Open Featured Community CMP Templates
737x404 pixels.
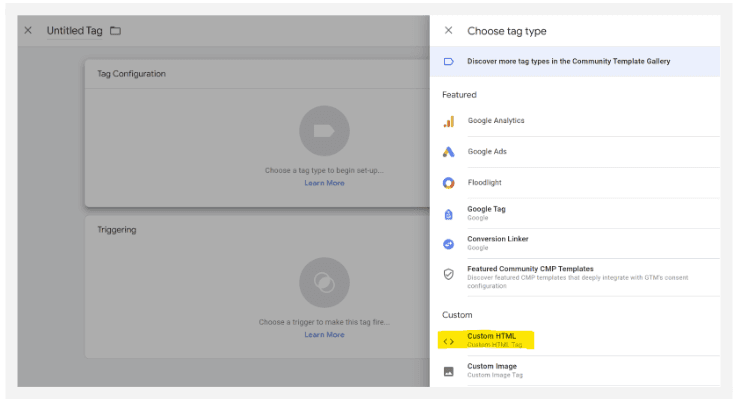pyautogui.click(x=581, y=277)
